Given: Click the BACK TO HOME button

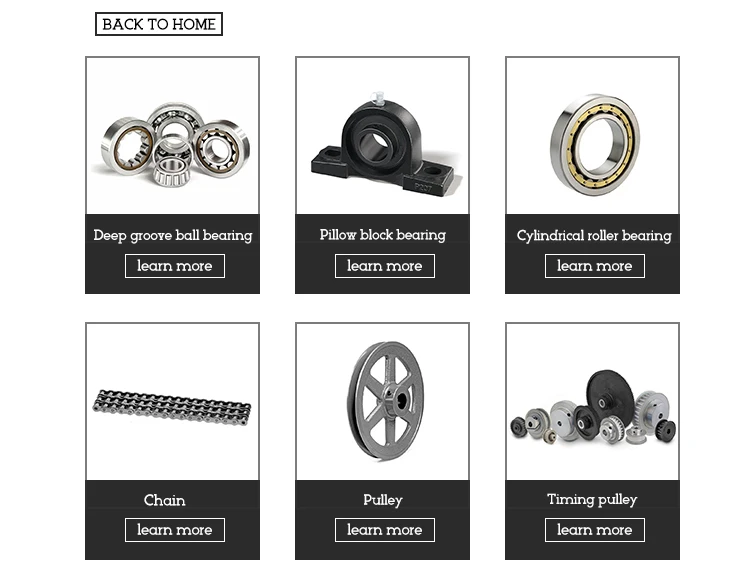Looking at the screenshot, I should coord(159,24).
